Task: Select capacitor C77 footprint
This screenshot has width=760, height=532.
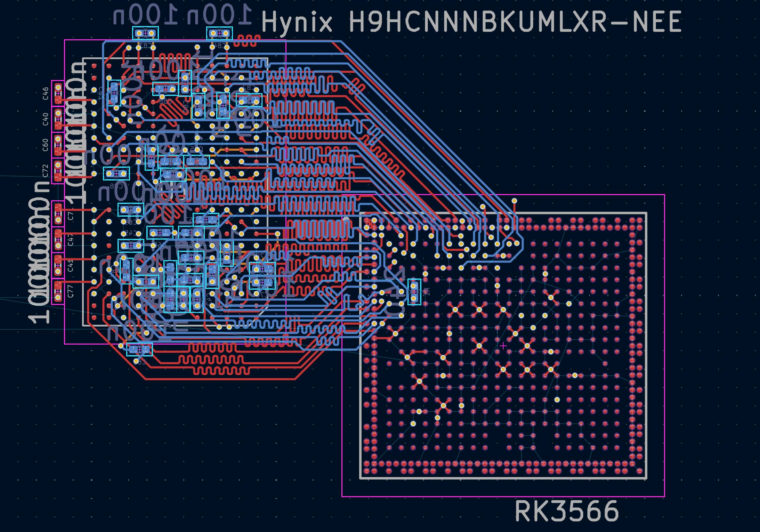Action: 58,291
